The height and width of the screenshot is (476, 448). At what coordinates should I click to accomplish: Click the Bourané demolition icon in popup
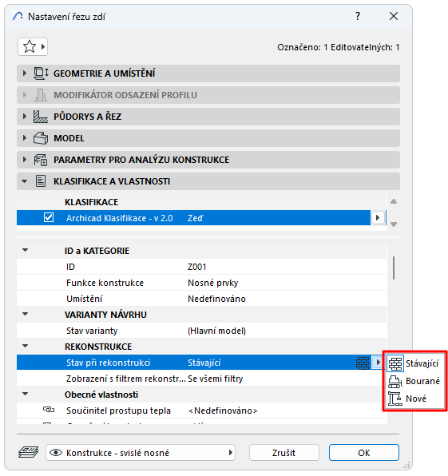click(x=394, y=381)
